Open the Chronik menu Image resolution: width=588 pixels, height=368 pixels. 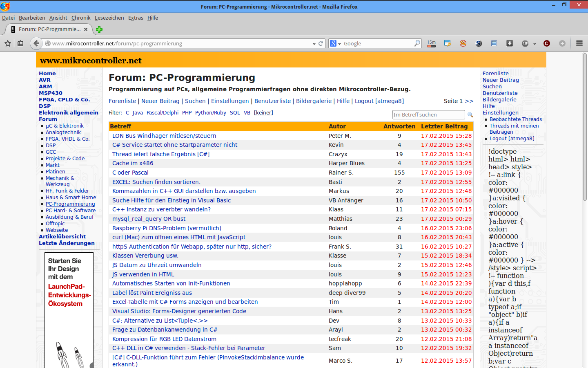pyautogui.click(x=81, y=18)
